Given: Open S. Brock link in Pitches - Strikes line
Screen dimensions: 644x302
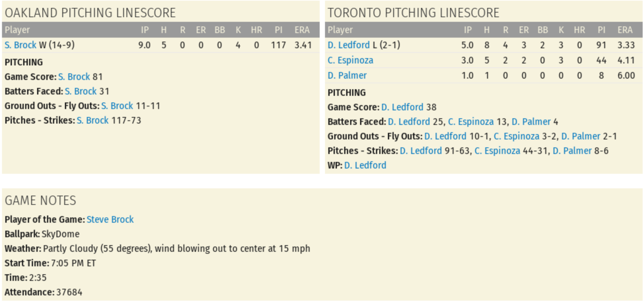Looking at the screenshot, I should coord(92,120).
